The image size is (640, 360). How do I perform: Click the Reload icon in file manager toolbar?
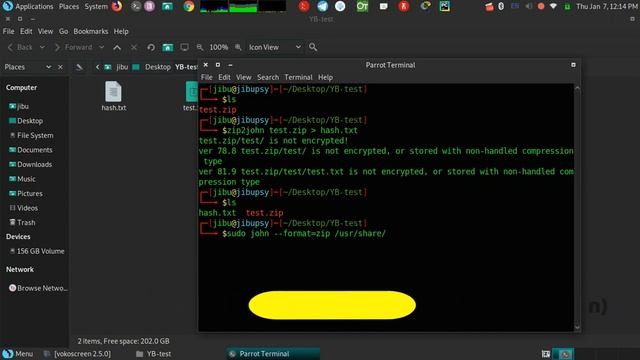click(x=151, y=47)
